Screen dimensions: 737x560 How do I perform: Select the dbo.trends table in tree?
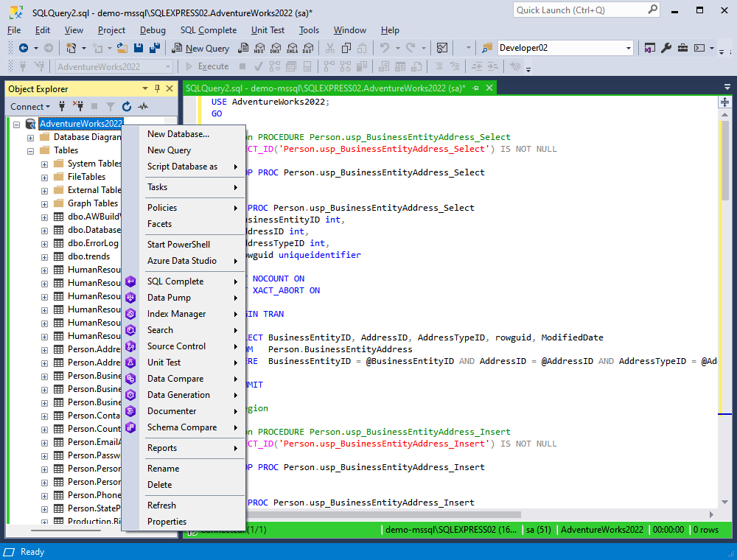88,256
